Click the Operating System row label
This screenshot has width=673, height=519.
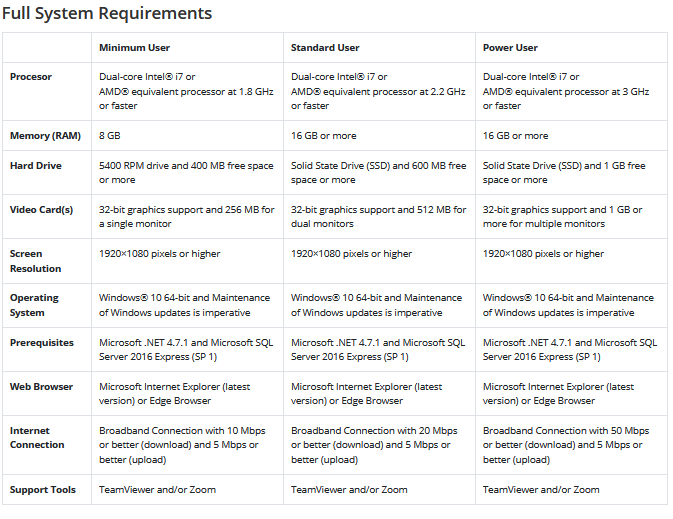point(35,305)
